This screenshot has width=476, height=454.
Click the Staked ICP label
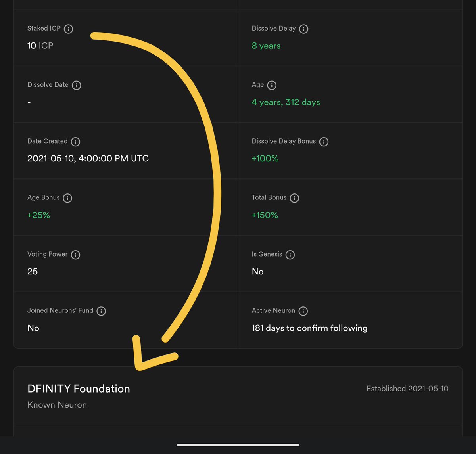click(44, 29)
